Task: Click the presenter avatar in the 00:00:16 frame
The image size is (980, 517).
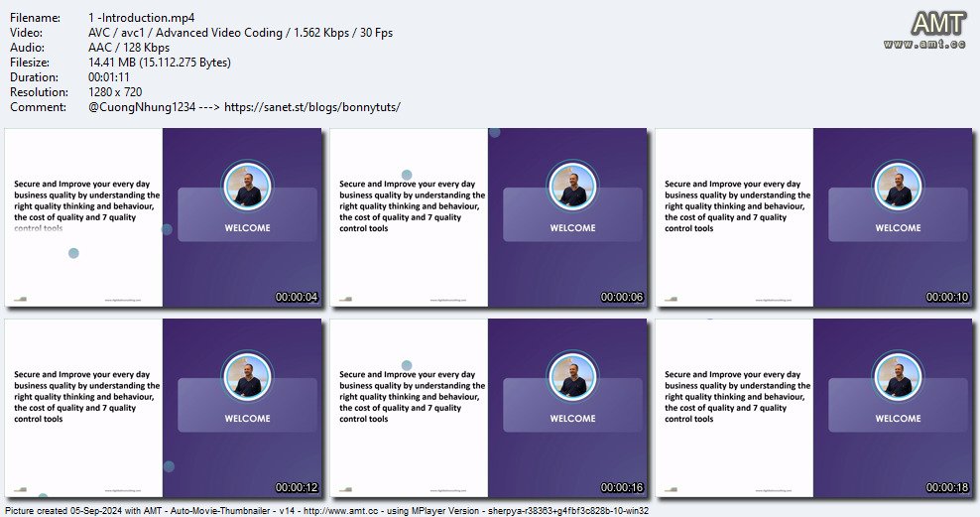Action: pyautogui.click(x=572, y=377)
